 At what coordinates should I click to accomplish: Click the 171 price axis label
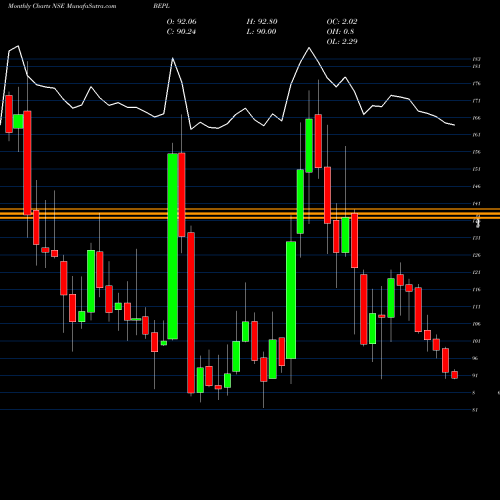point(476,101)
